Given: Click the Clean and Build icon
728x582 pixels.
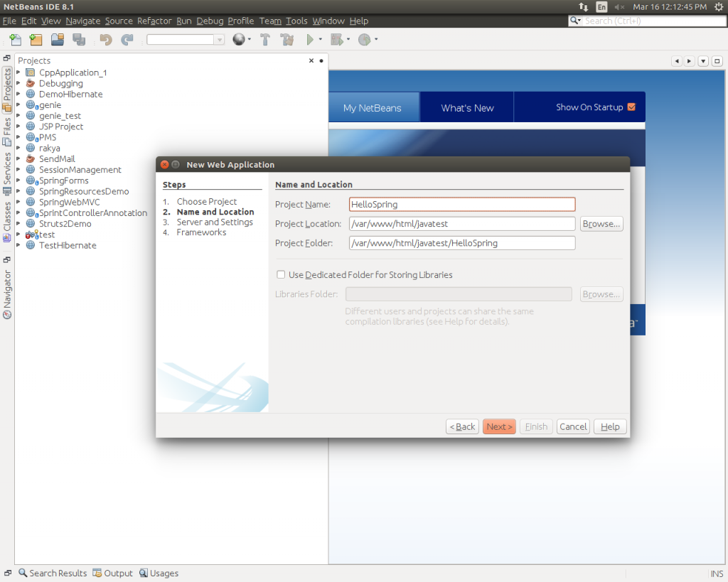Looking at the screenshot, I should pyautogui.click(x=287, y=40).
